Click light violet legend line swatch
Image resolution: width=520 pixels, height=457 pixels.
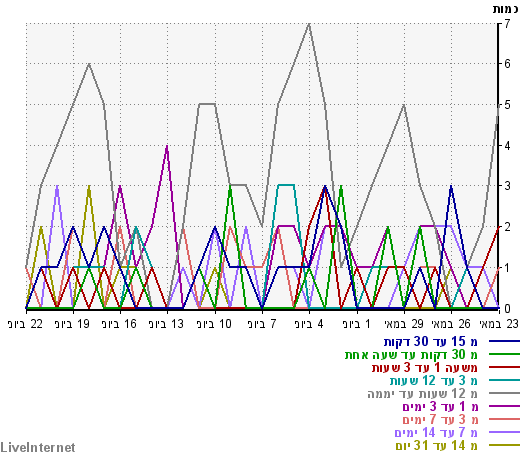pyautogui.click(x=504, y=432)
